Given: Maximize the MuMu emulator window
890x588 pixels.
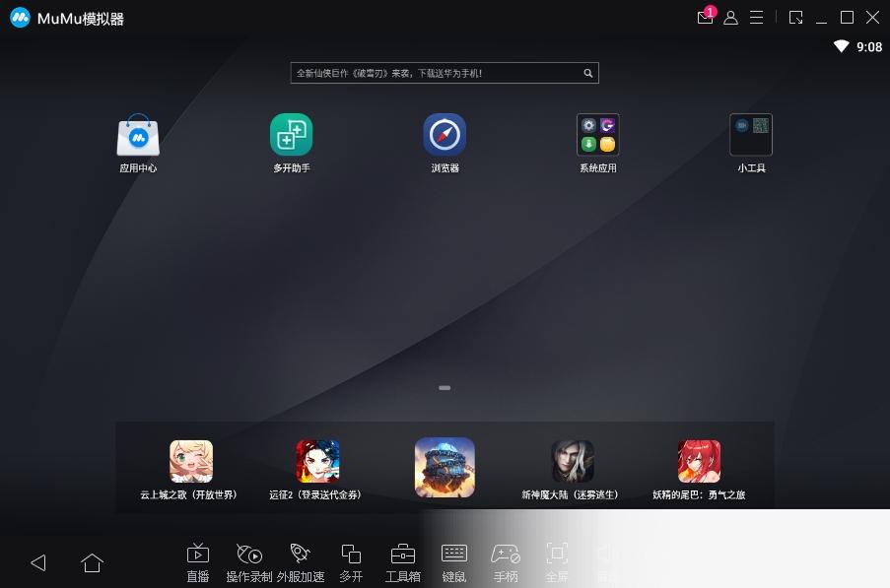Looking at the screenshot, I should pos(847,18).
